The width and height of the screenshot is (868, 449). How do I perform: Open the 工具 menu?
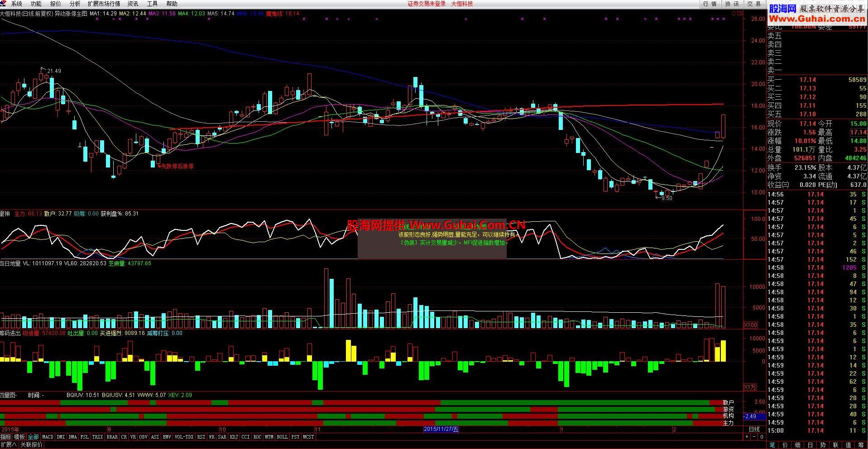152,4
